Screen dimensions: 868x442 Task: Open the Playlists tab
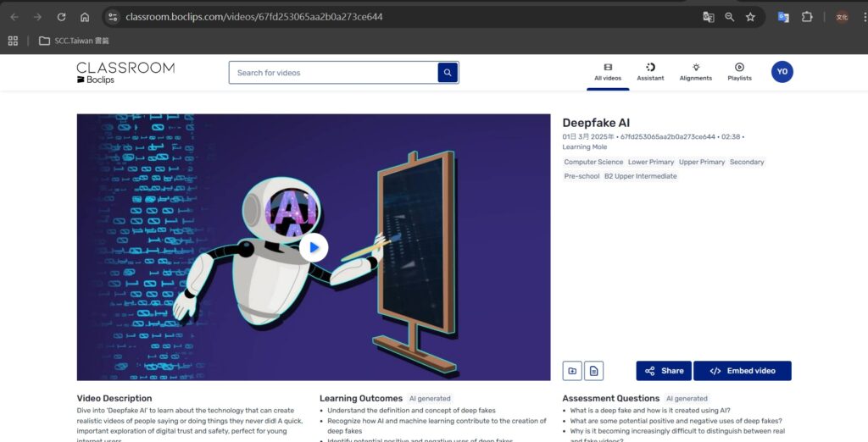point(739,72)
